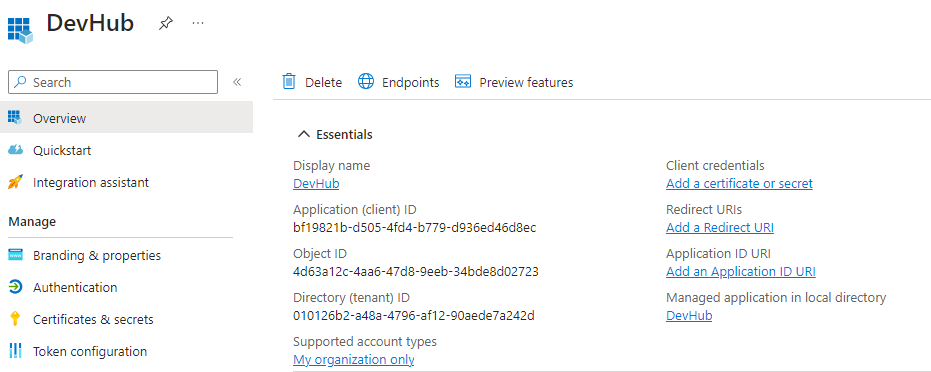The height and width of the screenshot is (372, 931).
Task: Focus the sidebar Search field
Action: pyautogui.click(x=113, y=82)
